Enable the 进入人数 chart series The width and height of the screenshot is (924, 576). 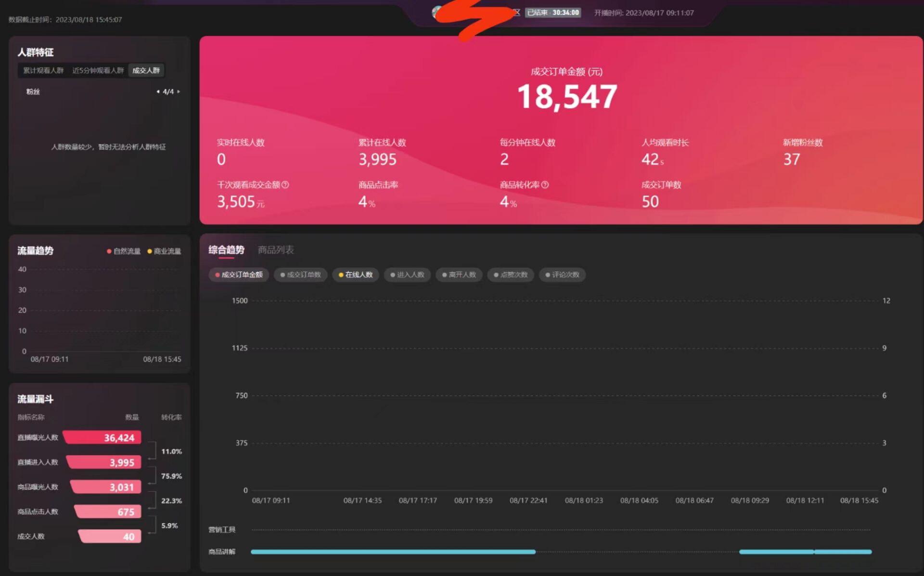407,275
